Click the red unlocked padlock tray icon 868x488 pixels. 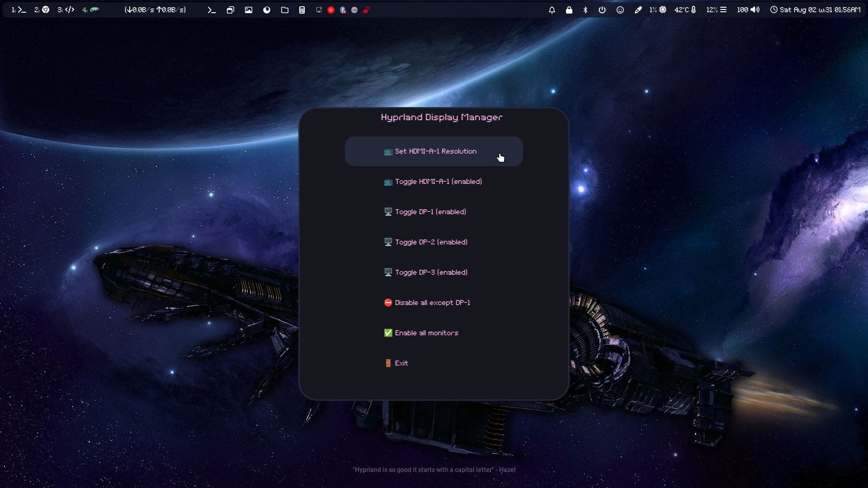tap(366, 10)
